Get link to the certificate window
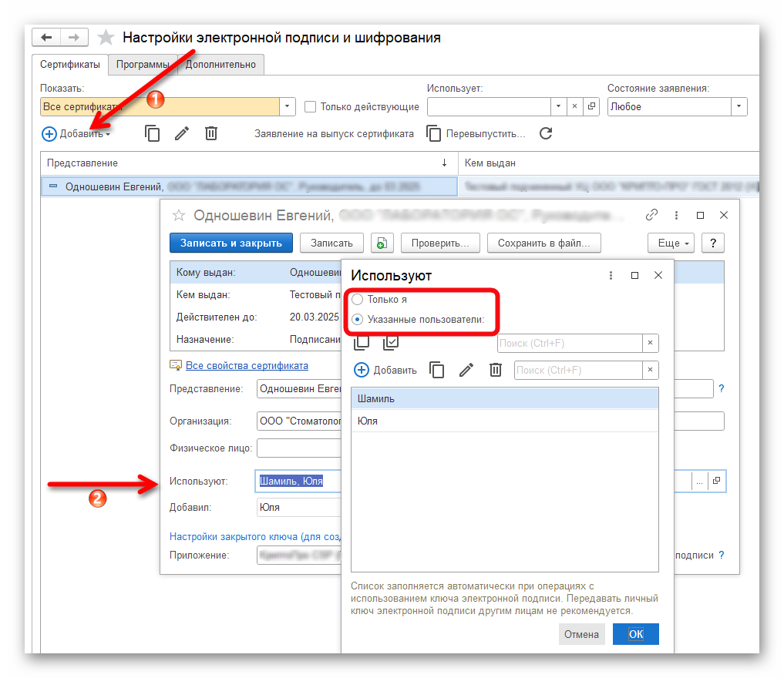 [x=651, y=215]
